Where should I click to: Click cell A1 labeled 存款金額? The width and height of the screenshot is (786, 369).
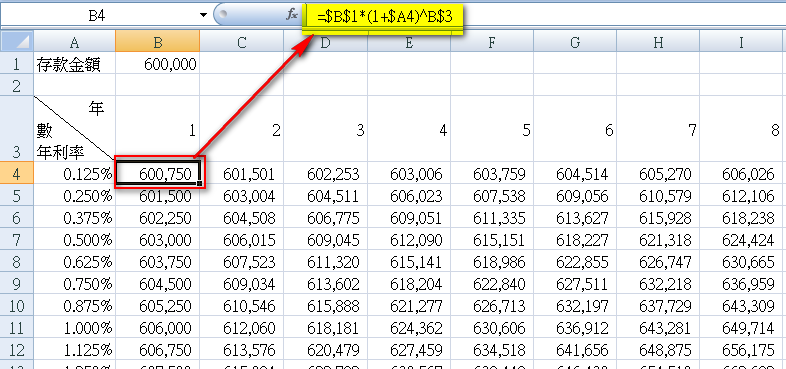[x=74, y=64]
